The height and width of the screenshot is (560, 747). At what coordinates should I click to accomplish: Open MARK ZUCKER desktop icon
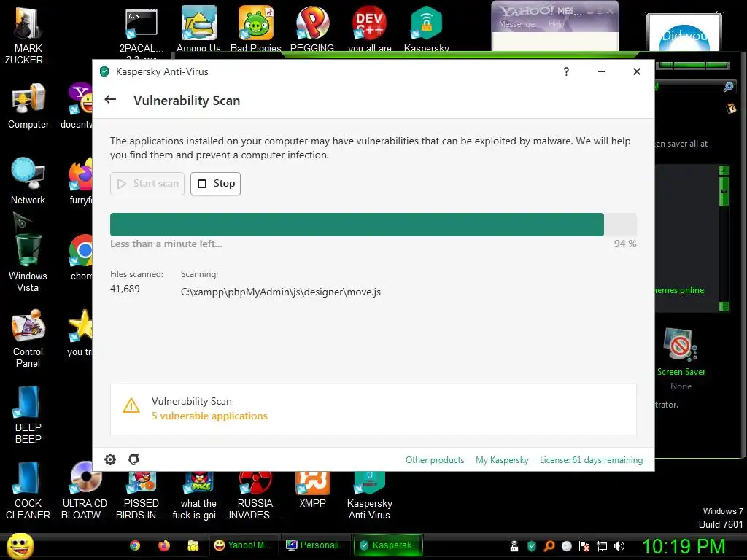click(x=28, y=36)
